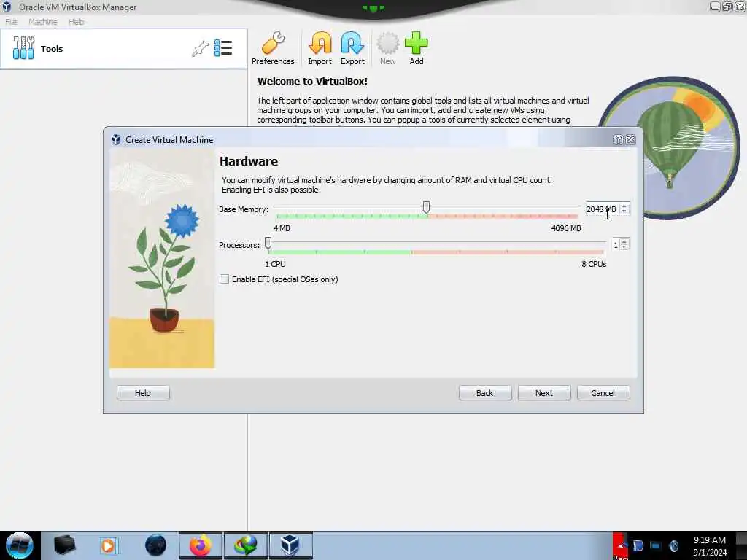
Task: Click the Tools icon in left pane
Action: [23, 48]
